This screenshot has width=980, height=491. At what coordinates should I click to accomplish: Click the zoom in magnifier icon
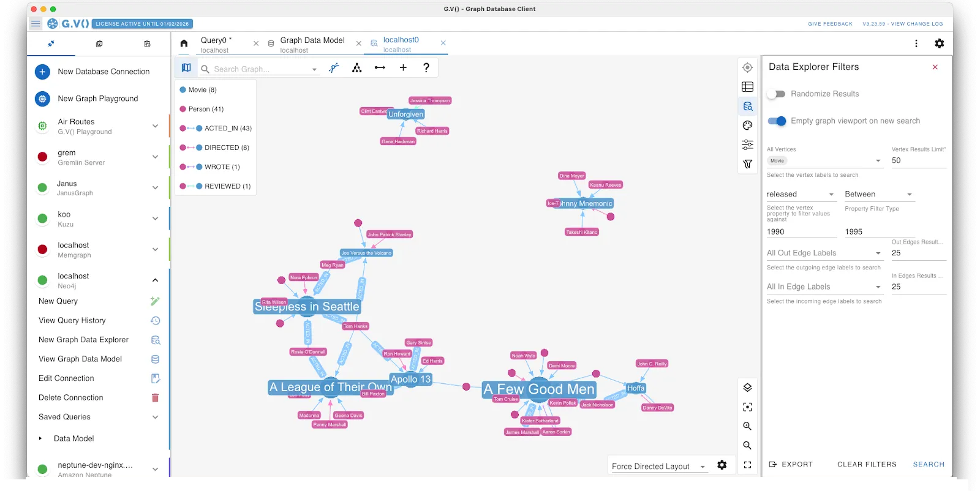(x=747, y=426)
